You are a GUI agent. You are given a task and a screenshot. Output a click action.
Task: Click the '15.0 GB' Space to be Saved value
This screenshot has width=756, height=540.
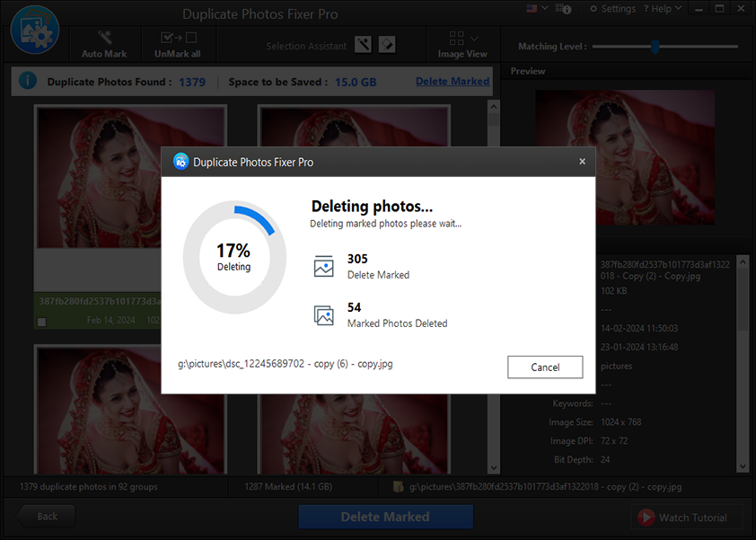356,82
